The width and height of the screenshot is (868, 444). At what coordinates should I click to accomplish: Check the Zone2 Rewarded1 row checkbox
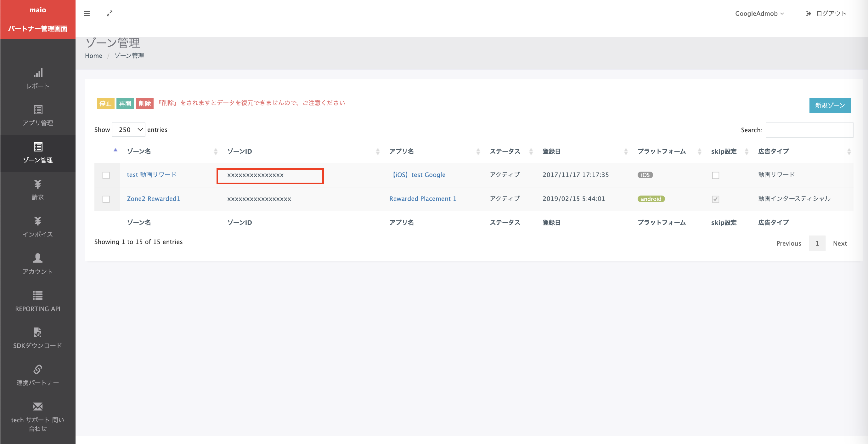[106, 199]
